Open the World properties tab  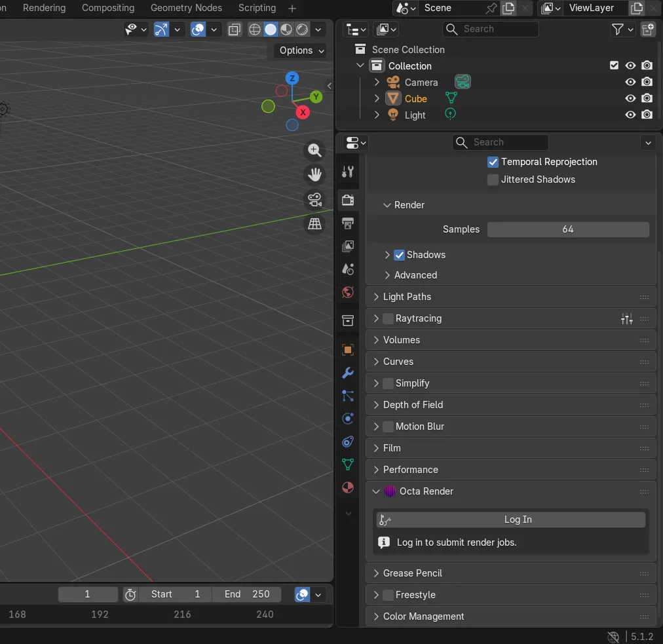coord(348,292)
